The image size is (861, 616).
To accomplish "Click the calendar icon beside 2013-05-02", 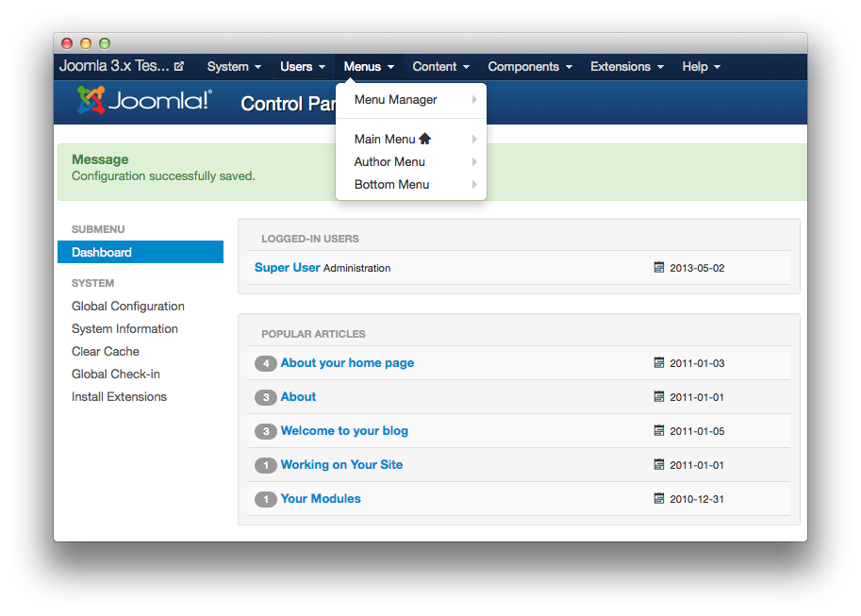I will [659, 268].
